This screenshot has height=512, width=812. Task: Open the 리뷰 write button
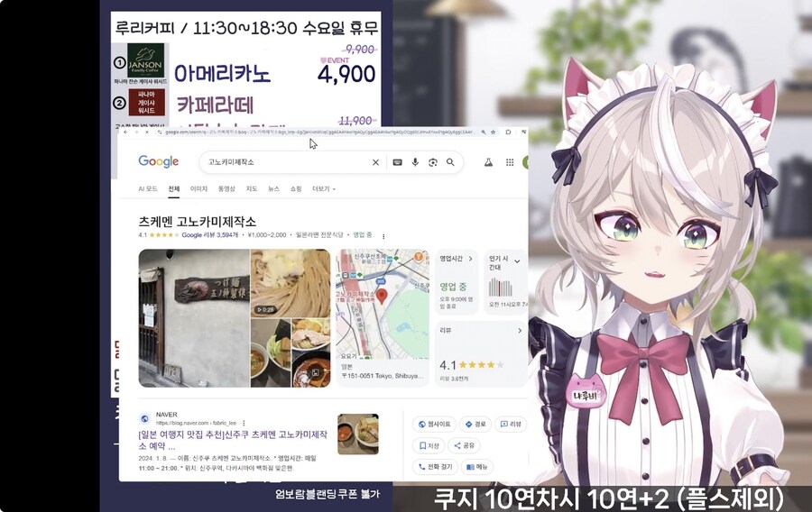tap(511, 424)
